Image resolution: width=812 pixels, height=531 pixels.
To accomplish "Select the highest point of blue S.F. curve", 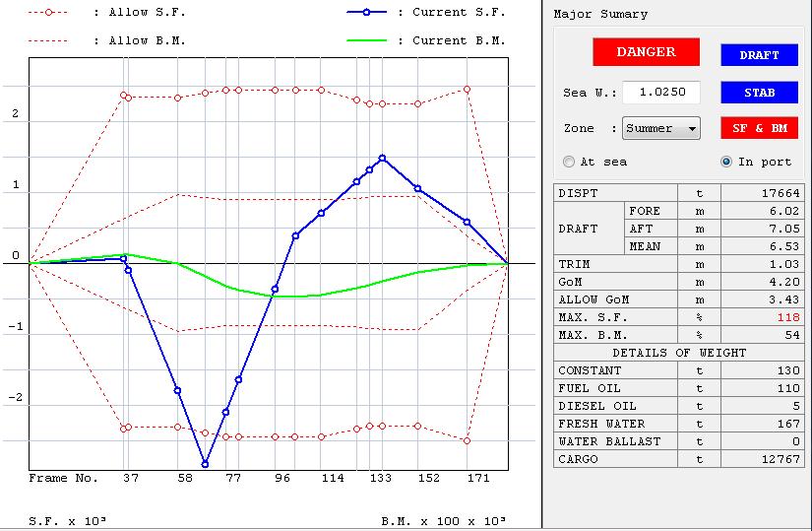I will (x=382, y=158).
